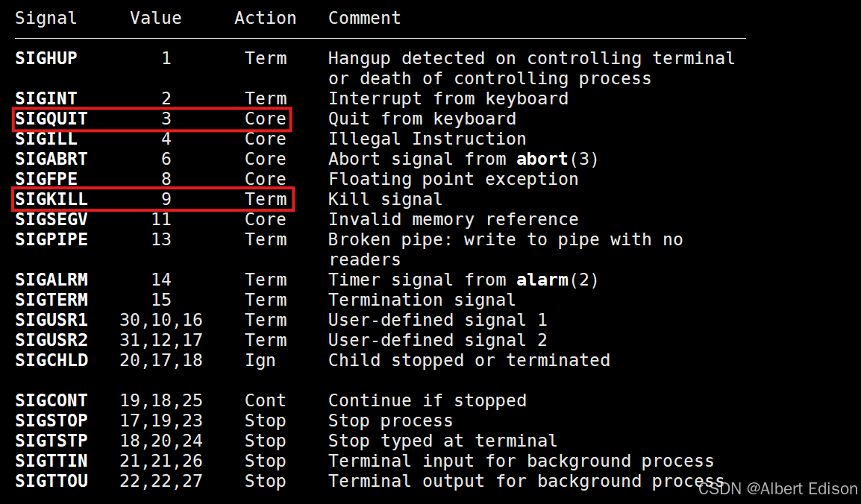Click the SIGCONT Cont action
This screenshot has height=504, width=861.
(266, 400)
